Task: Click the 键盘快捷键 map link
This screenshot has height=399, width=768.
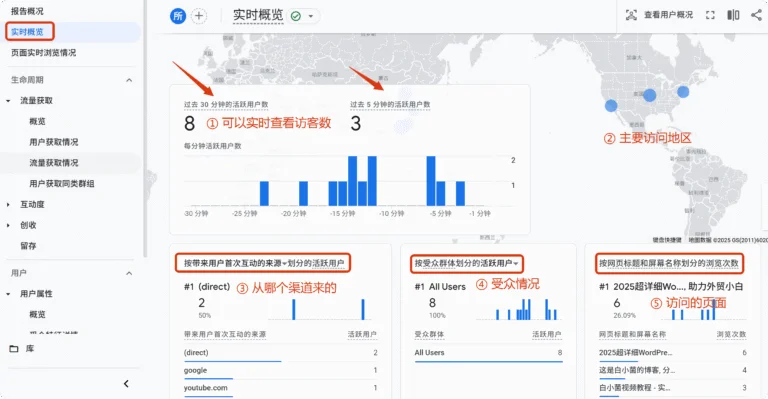Action: point(667,240)
